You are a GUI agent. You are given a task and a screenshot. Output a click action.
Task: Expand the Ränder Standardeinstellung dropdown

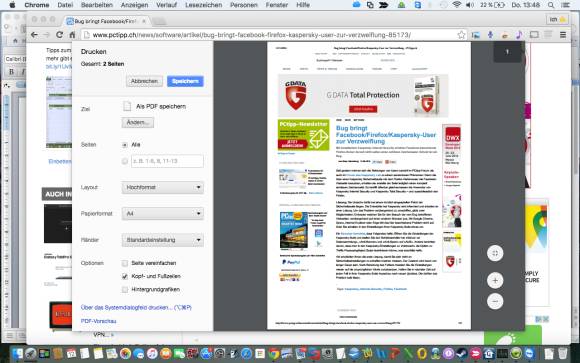click(x=163, y=240)
